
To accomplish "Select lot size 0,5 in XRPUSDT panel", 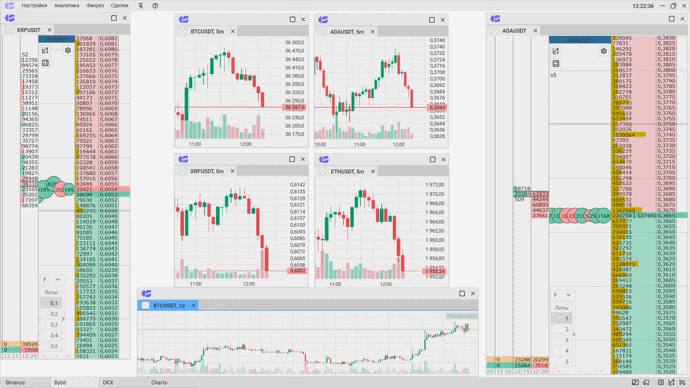I will coord(51,346).
